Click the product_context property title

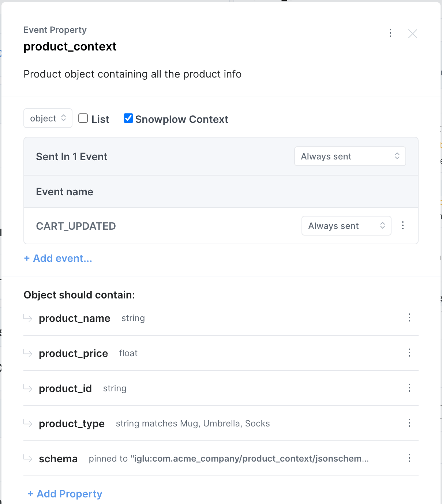click(70, 46)
